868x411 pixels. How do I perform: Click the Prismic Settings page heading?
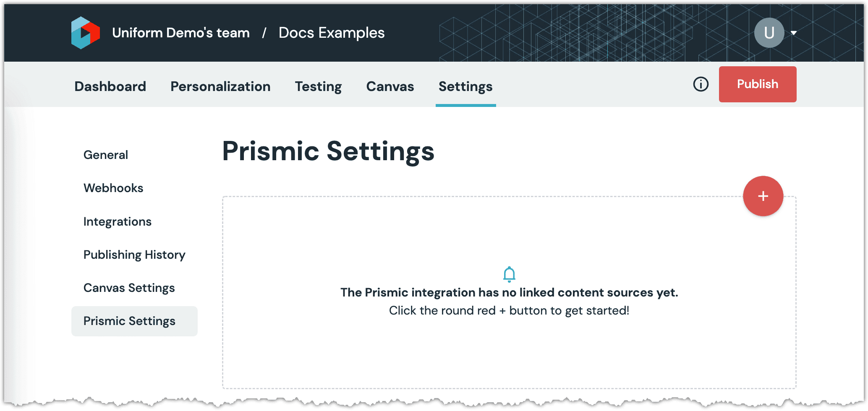pos(328,151)
